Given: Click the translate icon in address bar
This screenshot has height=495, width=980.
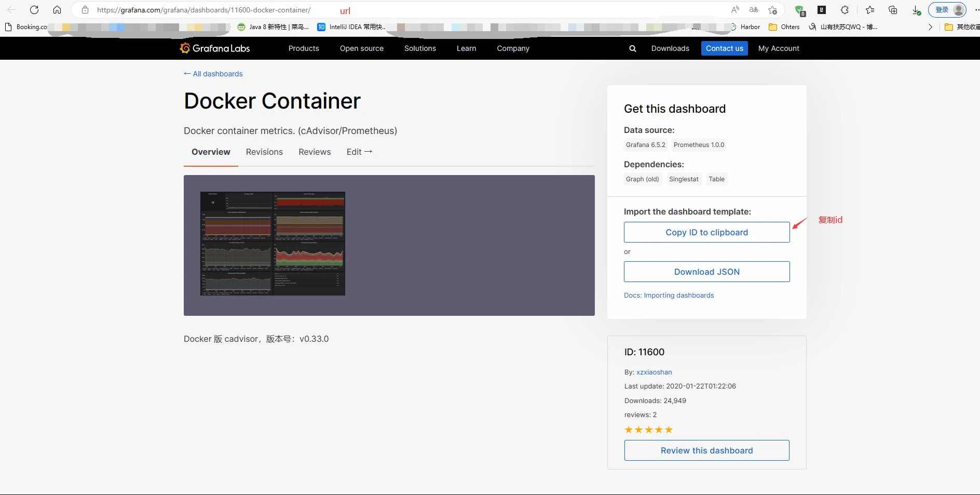Looking at the screenshot, I should [x=754, y=10].
